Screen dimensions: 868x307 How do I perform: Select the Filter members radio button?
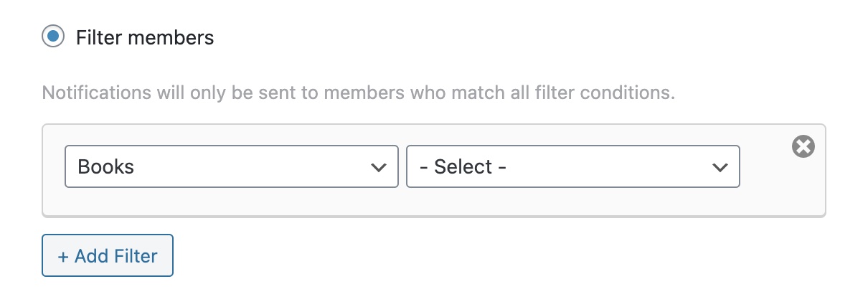click(53, 37)
